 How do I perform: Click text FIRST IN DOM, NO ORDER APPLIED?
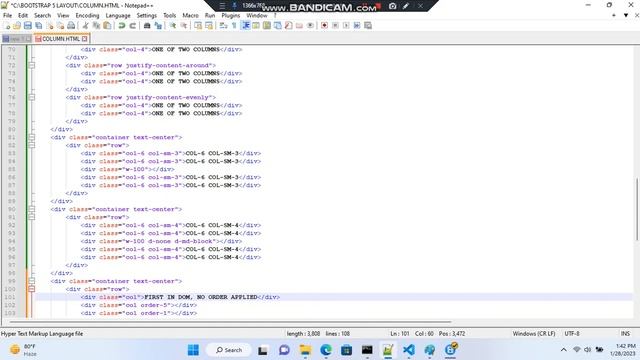[x=201, y=297]
